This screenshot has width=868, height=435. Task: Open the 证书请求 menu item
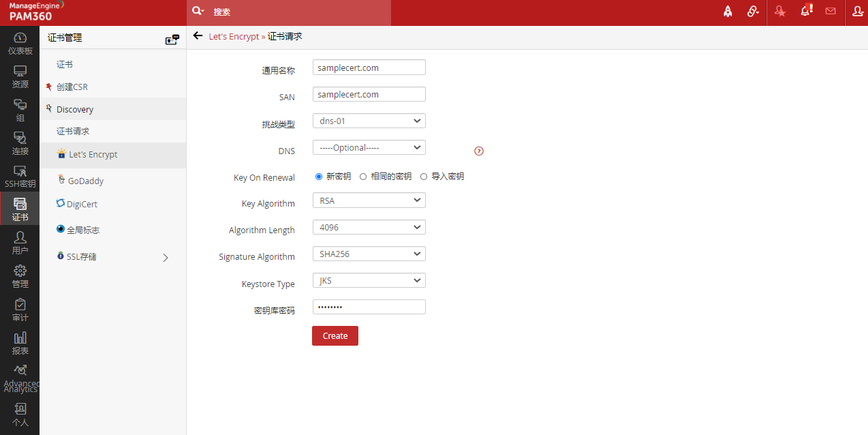coord(73,131)
